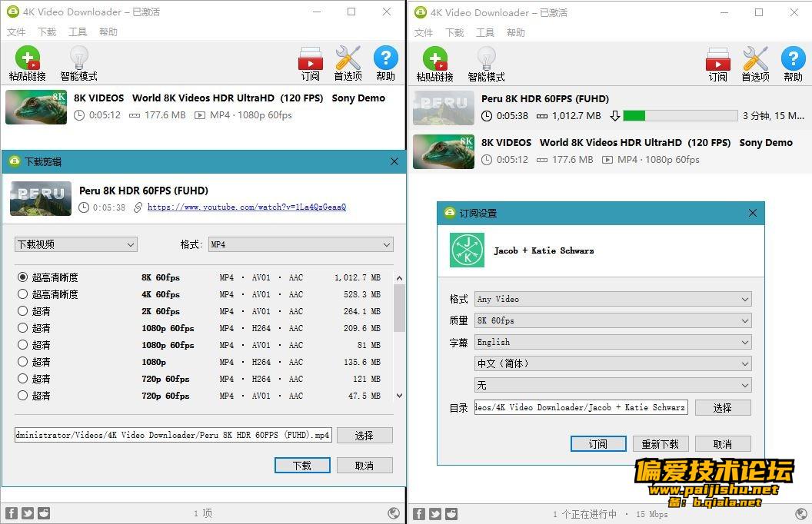This screenshot has width=812, height=524.
Task: Open Twitter icon in right status bar
Action: 435,514
